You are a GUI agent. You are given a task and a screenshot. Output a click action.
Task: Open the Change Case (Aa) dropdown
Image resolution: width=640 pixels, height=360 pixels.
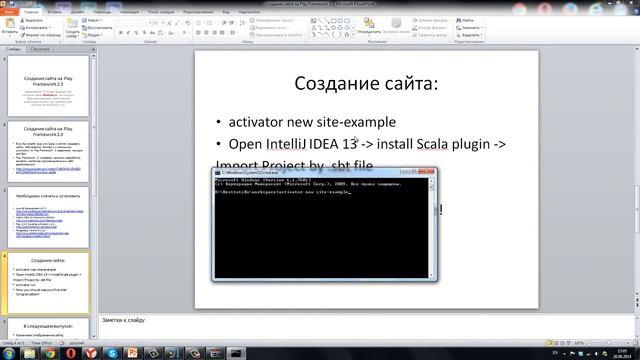pyautogui.click(x=171, y=33)
